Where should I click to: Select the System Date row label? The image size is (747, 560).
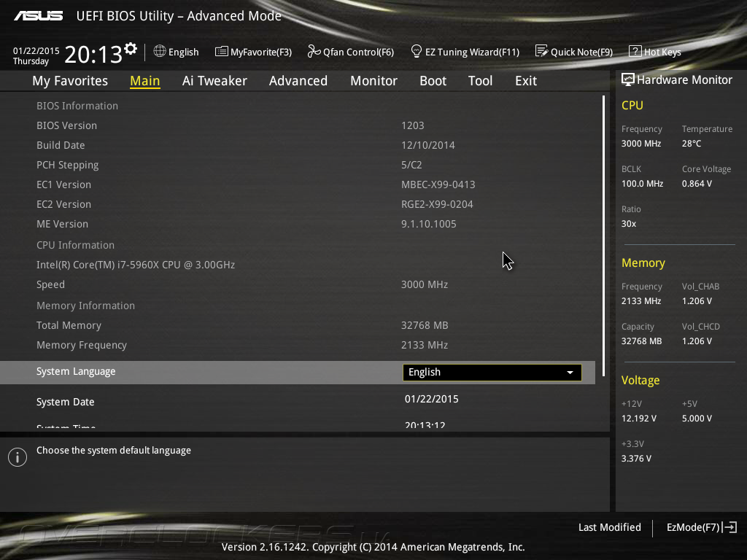click(x=65, y=402)
